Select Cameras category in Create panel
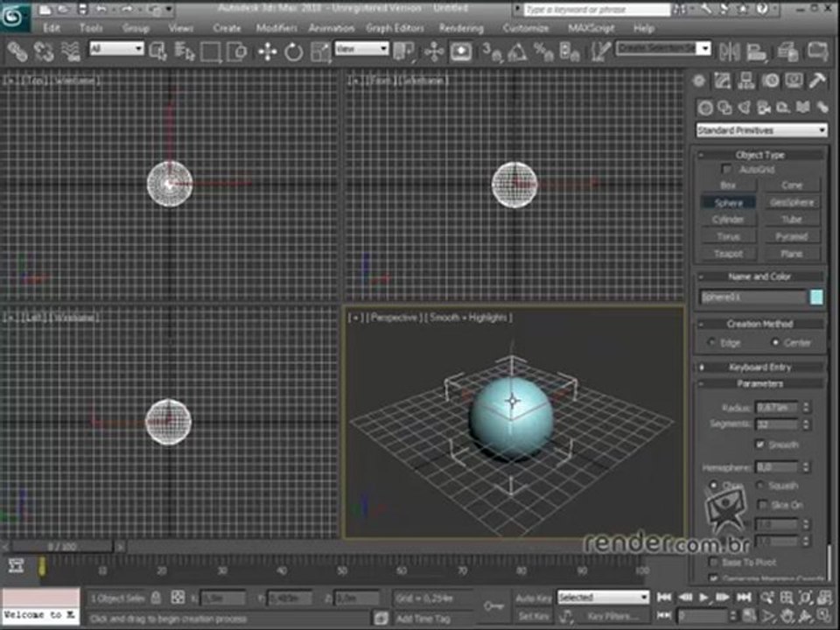The height and width of the screenshot is (630, 840). pyautogui.click(x=764, y=108)
